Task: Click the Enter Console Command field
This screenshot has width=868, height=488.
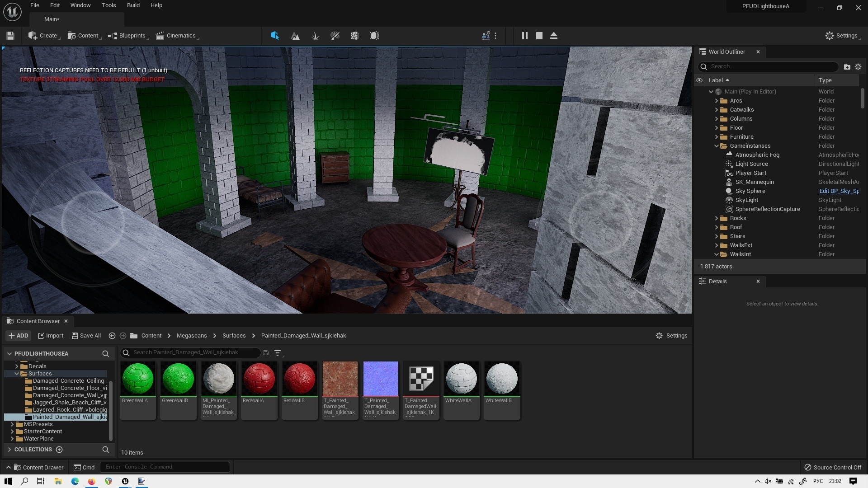Action: (x=165, y=467)
